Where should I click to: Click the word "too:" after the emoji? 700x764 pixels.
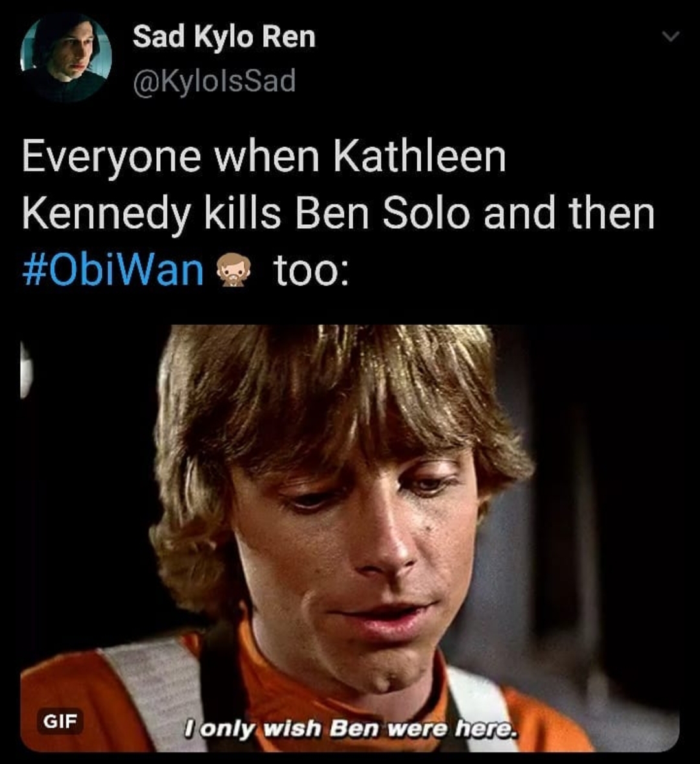[311, 270]
